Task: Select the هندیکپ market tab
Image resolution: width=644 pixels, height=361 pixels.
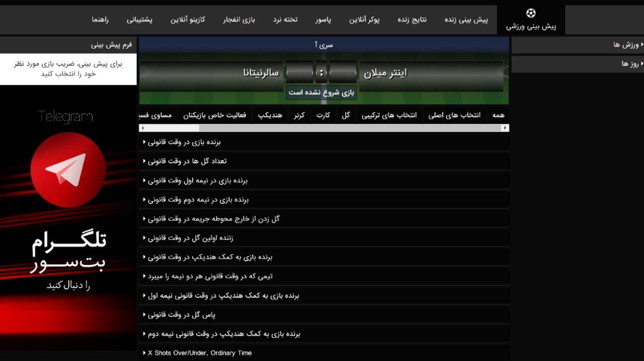Action: tap(270, 115)
